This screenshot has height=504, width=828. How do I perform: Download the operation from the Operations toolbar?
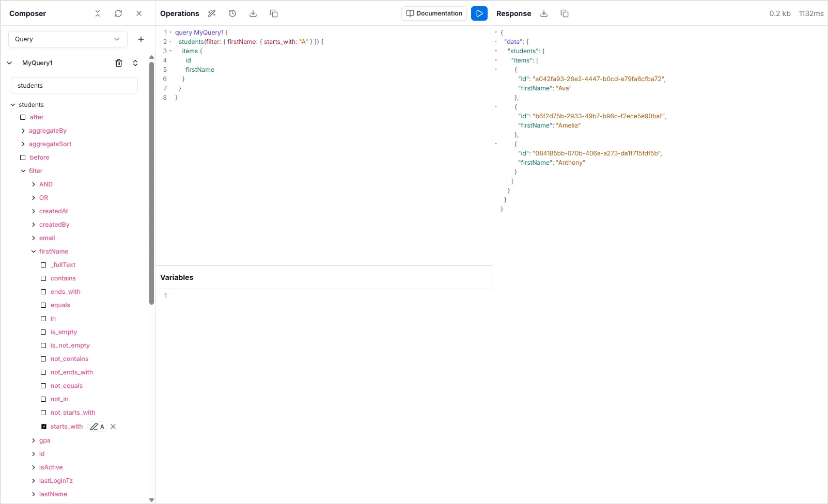coord(253,13)
